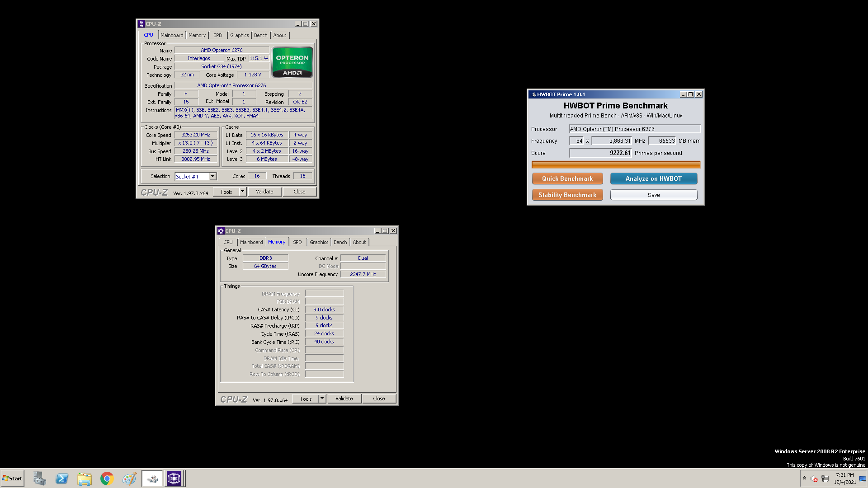Expand Tools dropdown arrow in top CPU-Z window
This screenshot has width=868, height=488.
(242, 192)
